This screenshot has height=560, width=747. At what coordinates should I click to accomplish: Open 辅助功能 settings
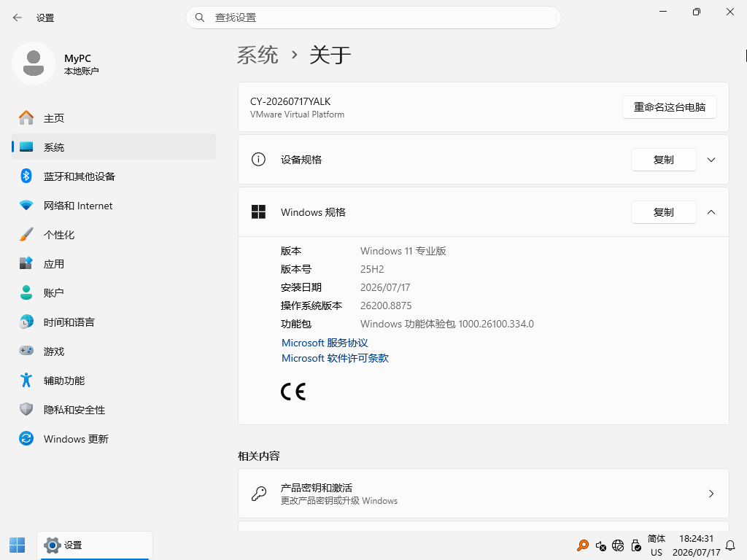pos(114,380)
